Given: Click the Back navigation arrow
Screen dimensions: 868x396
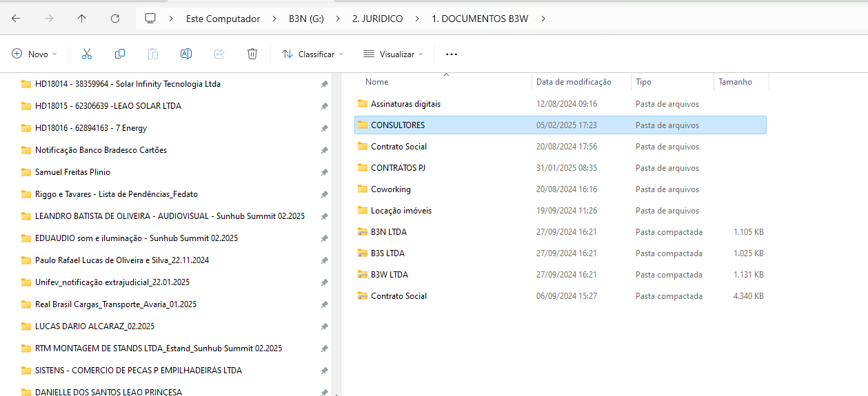Looking at the screenshot, I should click(x=16, y=19).
